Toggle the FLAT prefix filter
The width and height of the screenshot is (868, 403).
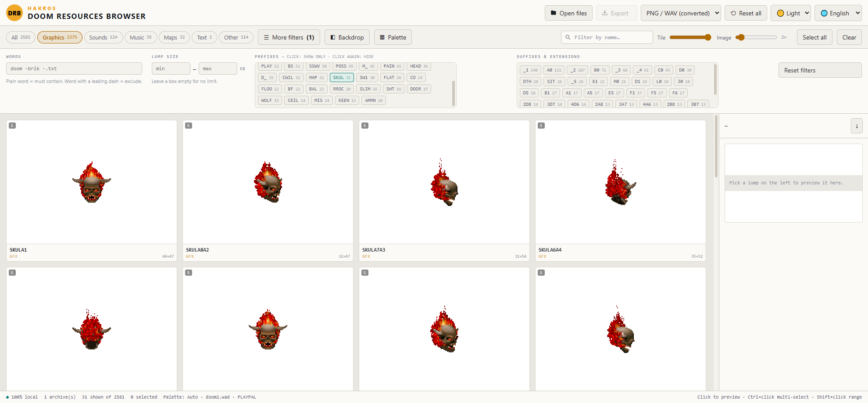coord(392,78)
